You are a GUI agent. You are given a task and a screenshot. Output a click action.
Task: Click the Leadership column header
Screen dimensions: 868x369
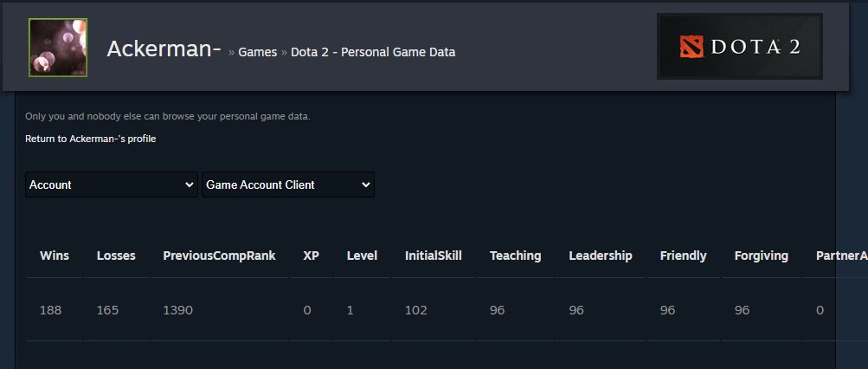click(x=601, y=256)
